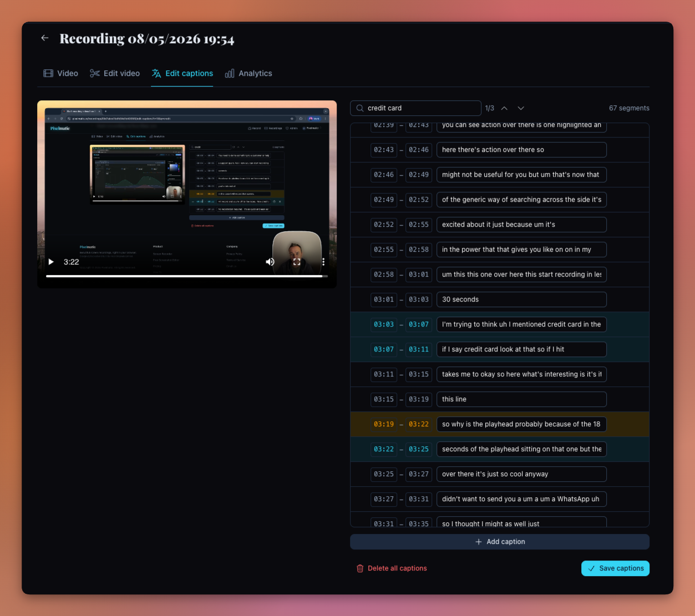Click the 03:31 end time timestamp

419,499
